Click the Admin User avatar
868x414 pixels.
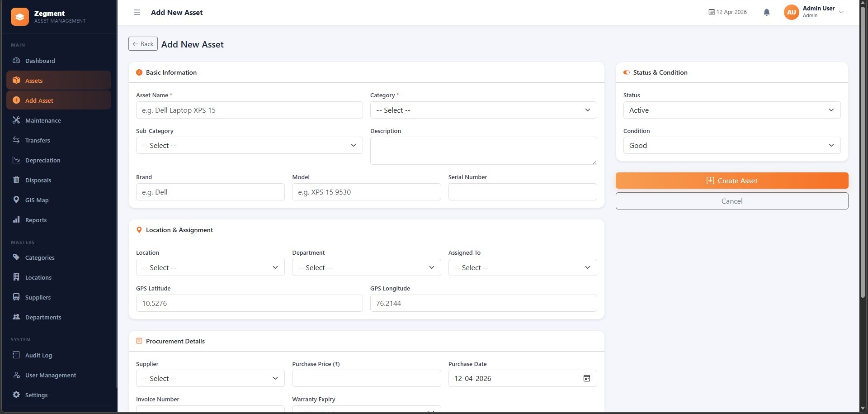point(791,12)
